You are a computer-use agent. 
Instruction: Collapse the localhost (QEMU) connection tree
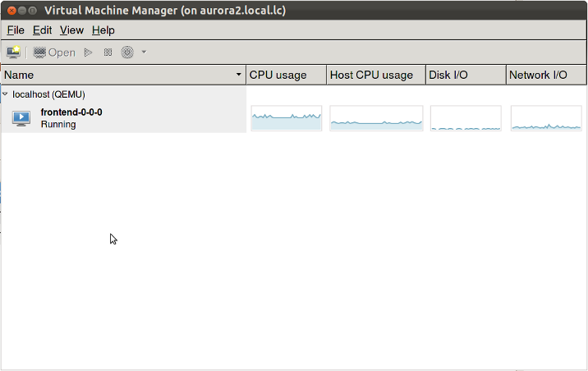(6, 94)
